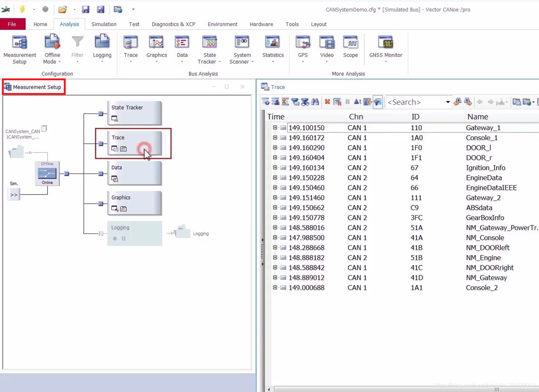The image size is (539, 392).
Task: Save configuration with the floppy disk icon
Action: pos(86,9)
